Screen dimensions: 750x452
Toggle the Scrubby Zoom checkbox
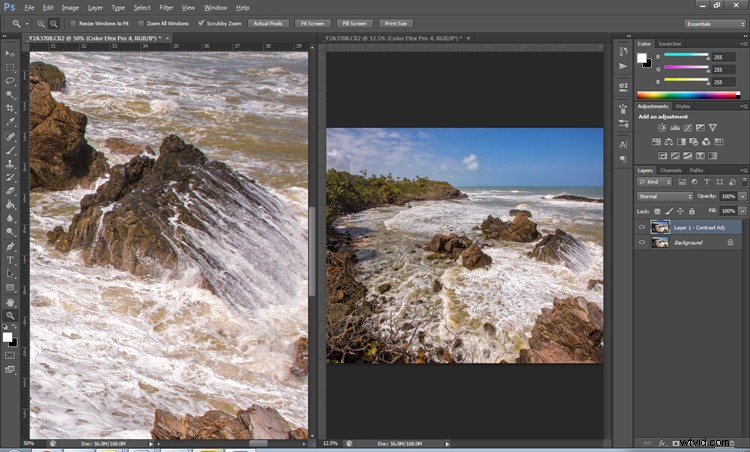pos(201,23)
